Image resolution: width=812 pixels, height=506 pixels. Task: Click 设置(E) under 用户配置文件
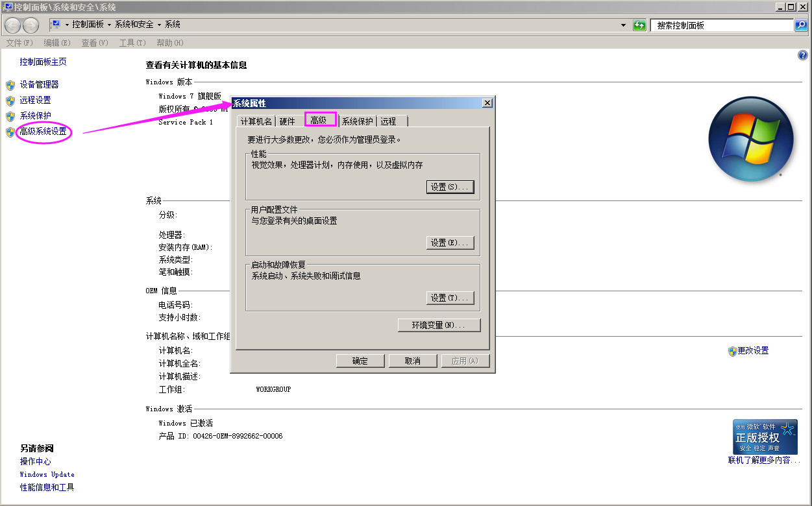coord(450,243)
